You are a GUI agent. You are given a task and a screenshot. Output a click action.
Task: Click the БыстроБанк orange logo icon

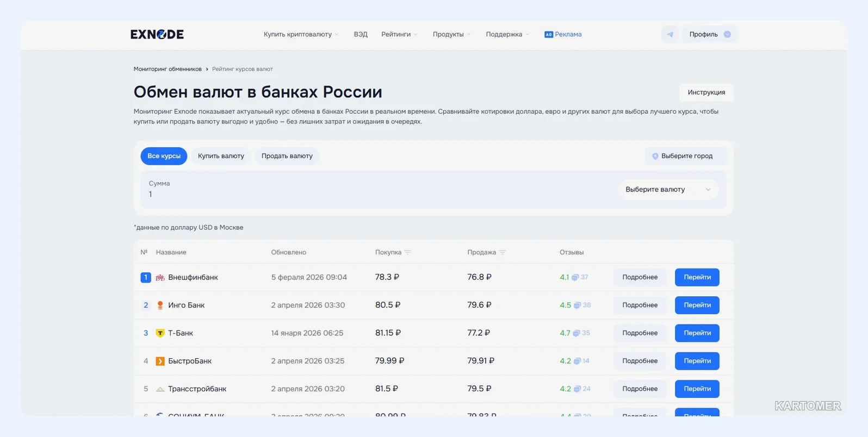160,361
